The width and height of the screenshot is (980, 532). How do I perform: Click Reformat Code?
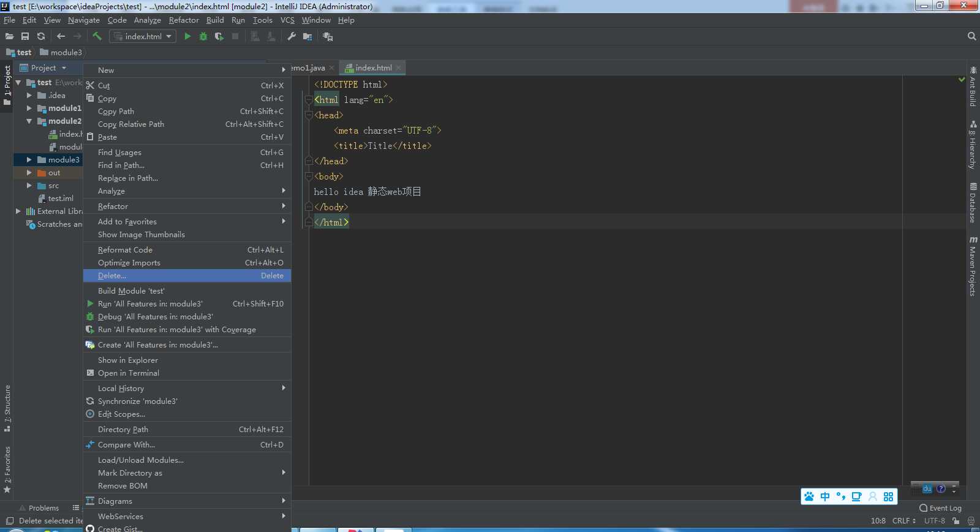[x=187, y=250]
